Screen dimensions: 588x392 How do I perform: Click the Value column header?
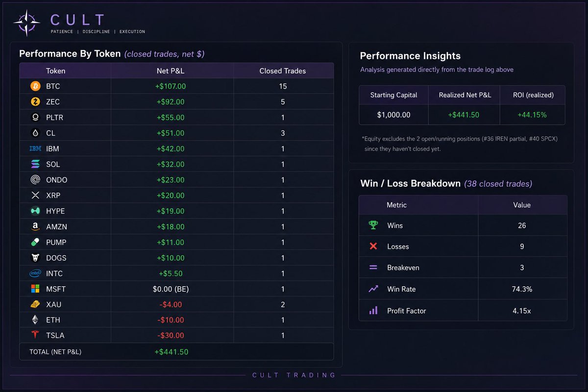pos(522,205)
